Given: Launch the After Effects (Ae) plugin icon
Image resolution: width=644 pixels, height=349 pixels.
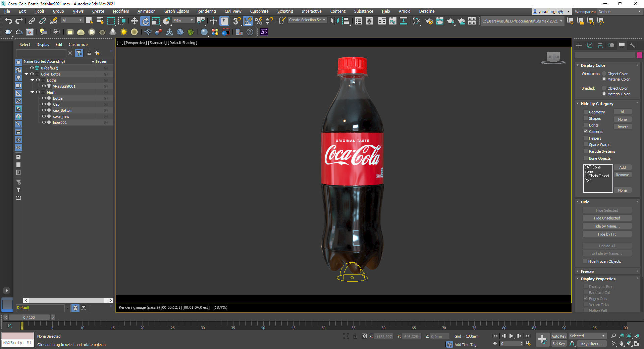Looking at the screenshot, I should tap(264, 32).
